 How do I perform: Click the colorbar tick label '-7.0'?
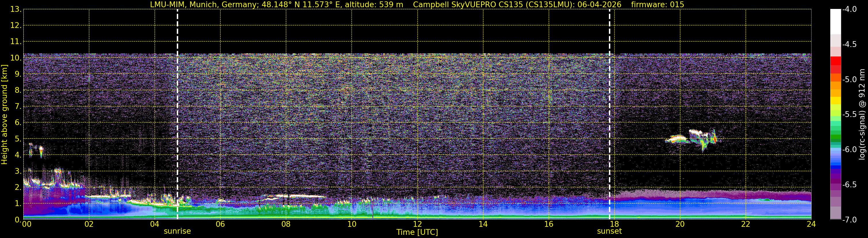coord(849,220)
